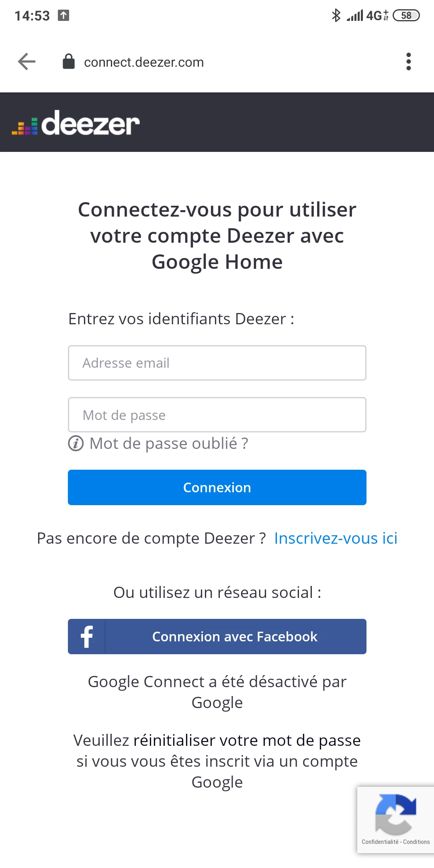Viewport: 434px width, 868px height.
Task: Tap the browser back arrow
Action: [27, 62]
